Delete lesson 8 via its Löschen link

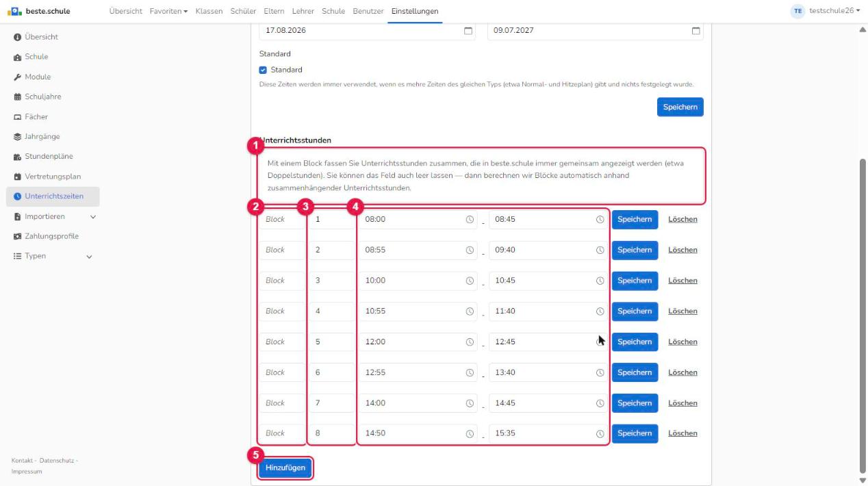682,433
